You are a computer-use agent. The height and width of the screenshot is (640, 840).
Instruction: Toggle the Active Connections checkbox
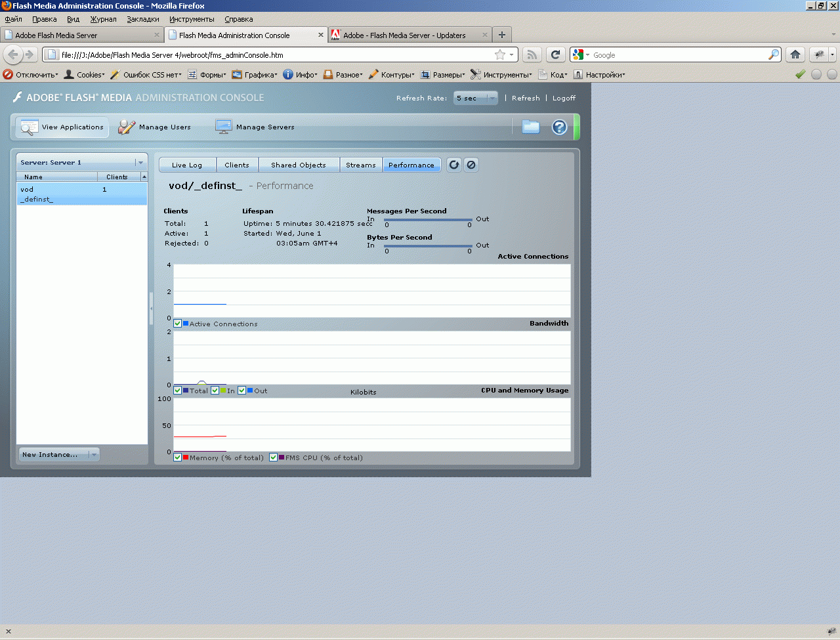pos(178,324)
